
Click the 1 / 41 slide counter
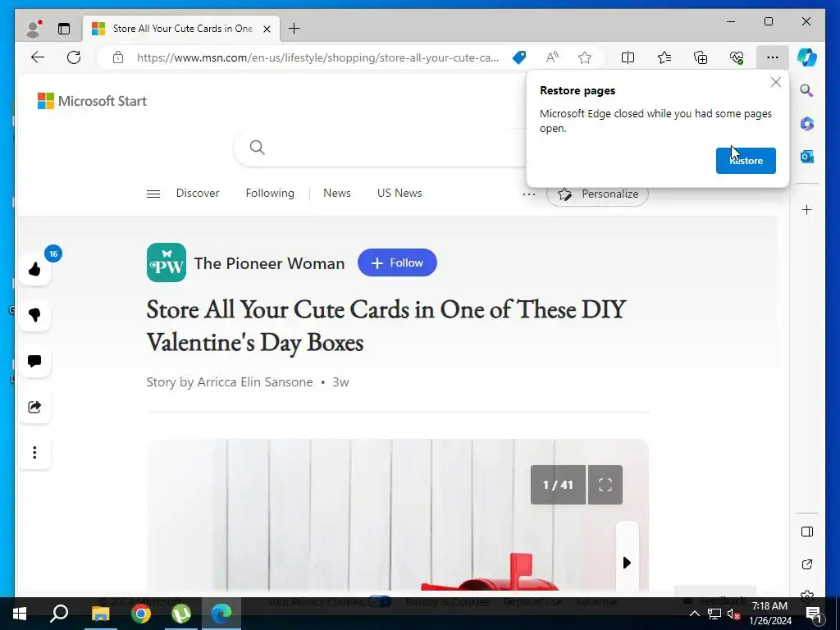point(558,485)
